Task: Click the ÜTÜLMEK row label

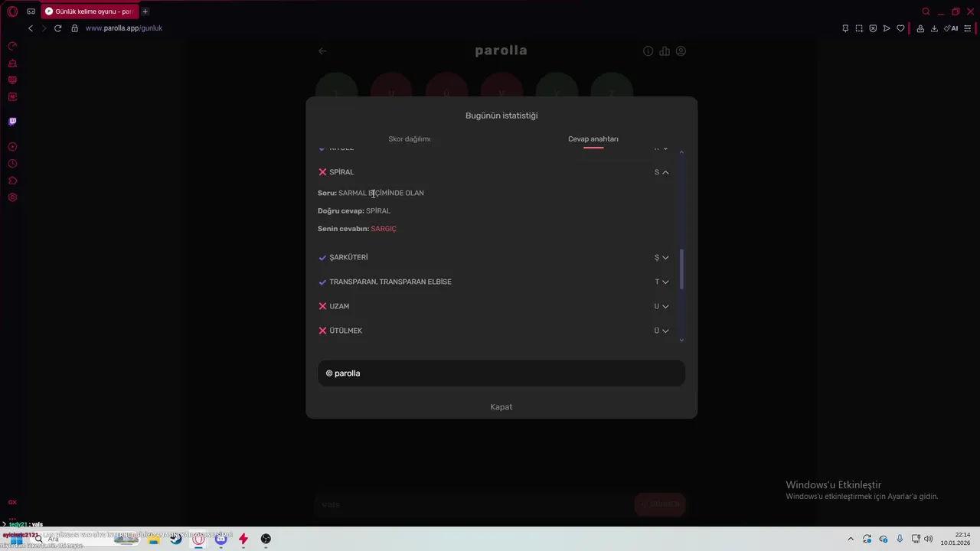Action: click(346, 331)
